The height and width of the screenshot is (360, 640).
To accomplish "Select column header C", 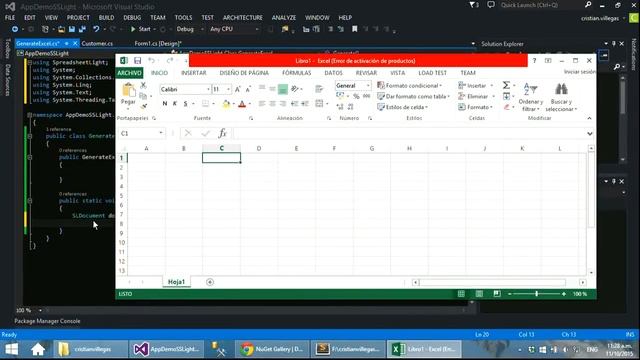I will click(x=221, y=148).
